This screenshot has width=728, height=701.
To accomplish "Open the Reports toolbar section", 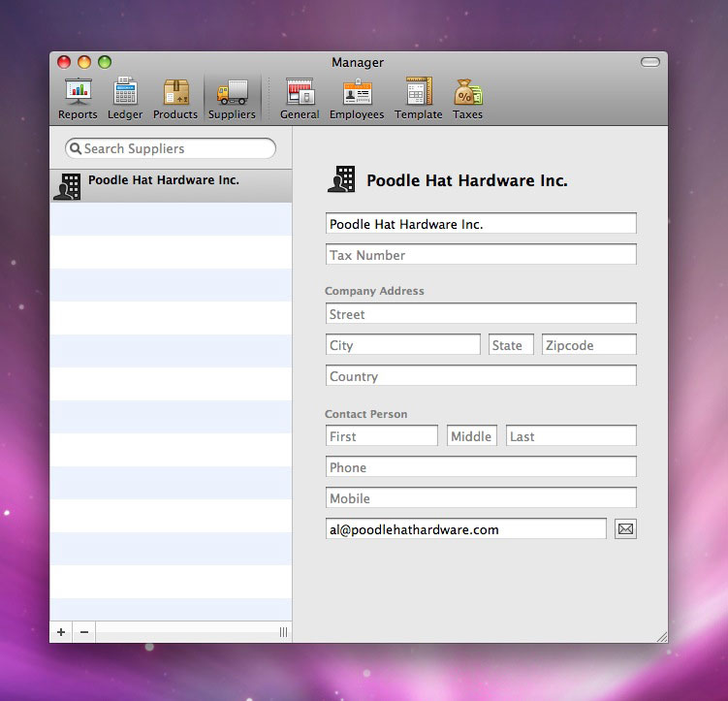I will (78, 99).
